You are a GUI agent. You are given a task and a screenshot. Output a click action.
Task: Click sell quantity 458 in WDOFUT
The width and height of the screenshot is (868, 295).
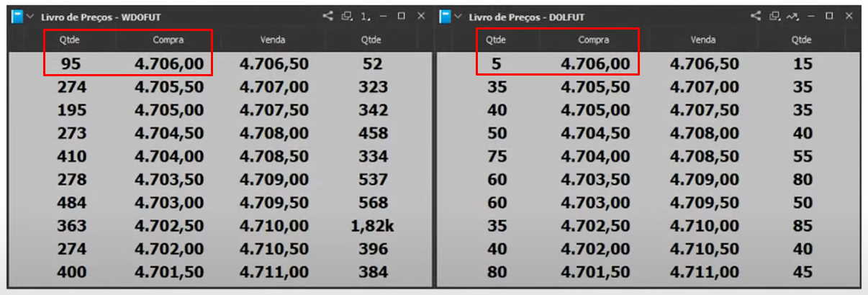pyautogui.click(x=372, y=133)
